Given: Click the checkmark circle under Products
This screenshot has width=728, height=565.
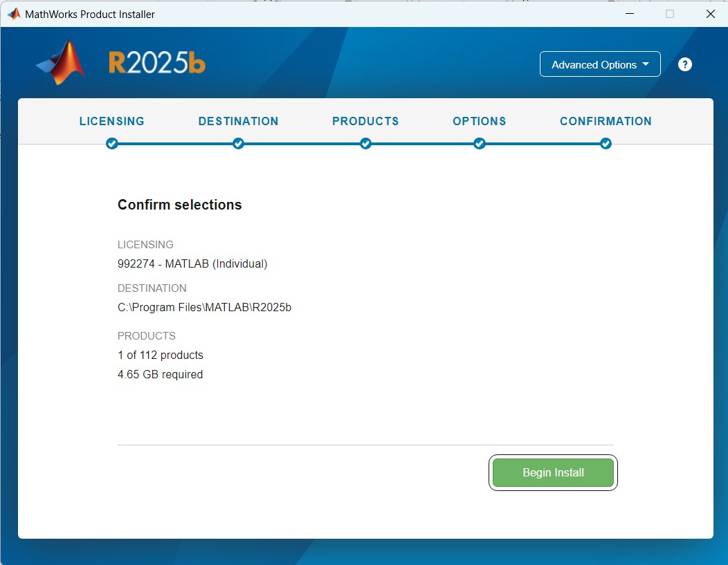Looking at the screenshot, I should tap(365, 144).
